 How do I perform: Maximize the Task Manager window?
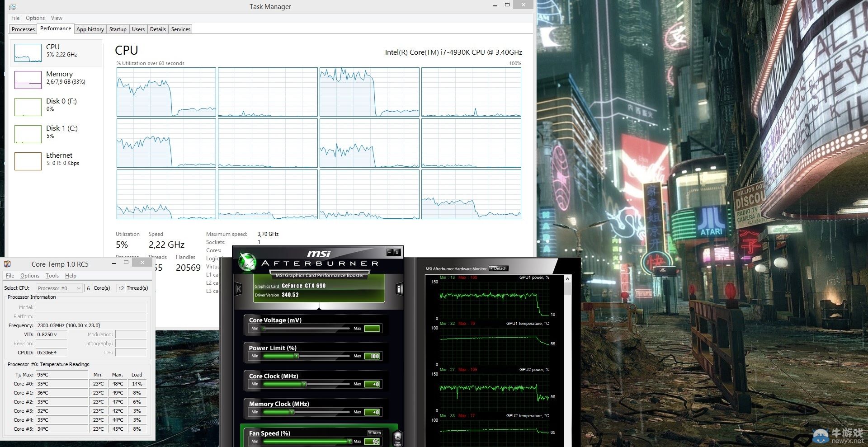(507, 5)
